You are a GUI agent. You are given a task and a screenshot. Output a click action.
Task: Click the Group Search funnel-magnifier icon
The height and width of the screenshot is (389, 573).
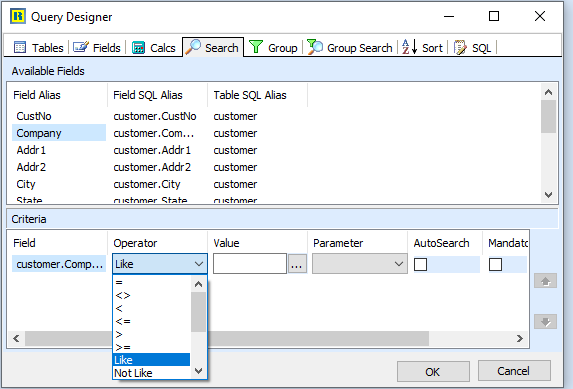(x=315, y=47)
